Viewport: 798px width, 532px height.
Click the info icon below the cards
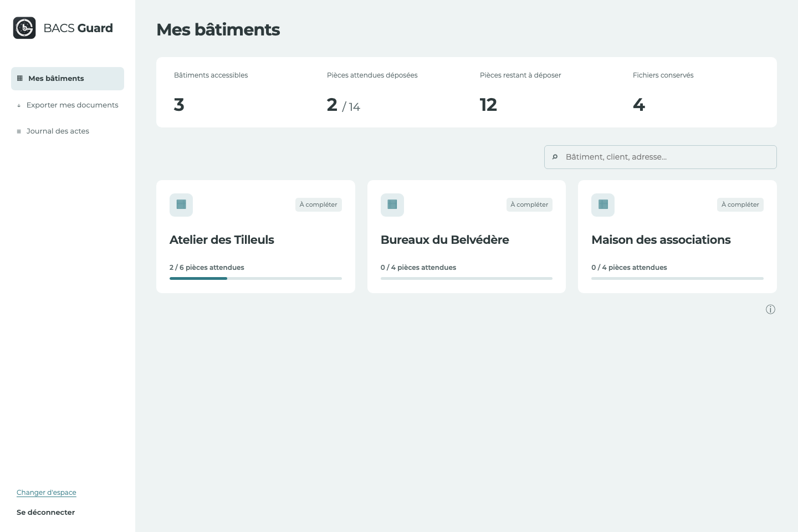(x=770, y=309)
